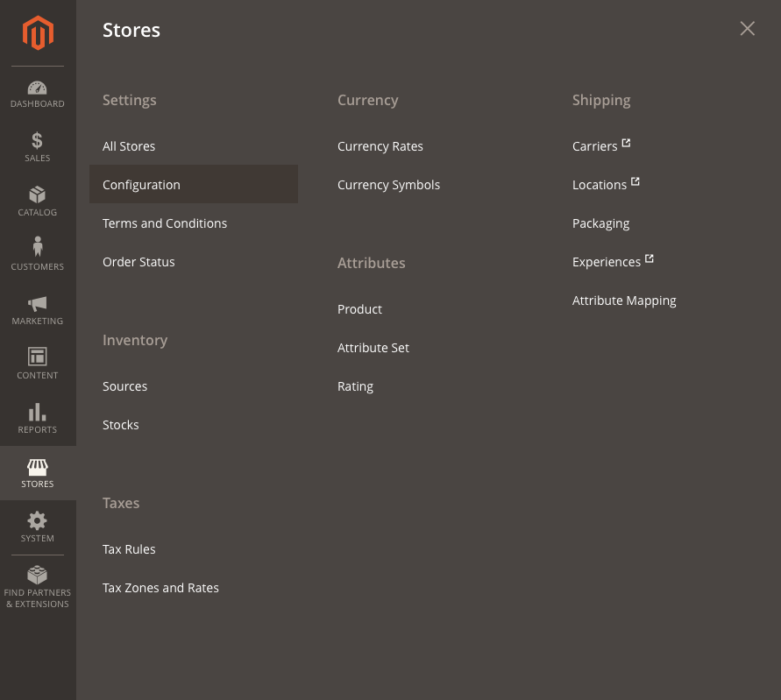Open Currency Rates link
The width and height of the screenshot is (781, 700).
point(380,146)
